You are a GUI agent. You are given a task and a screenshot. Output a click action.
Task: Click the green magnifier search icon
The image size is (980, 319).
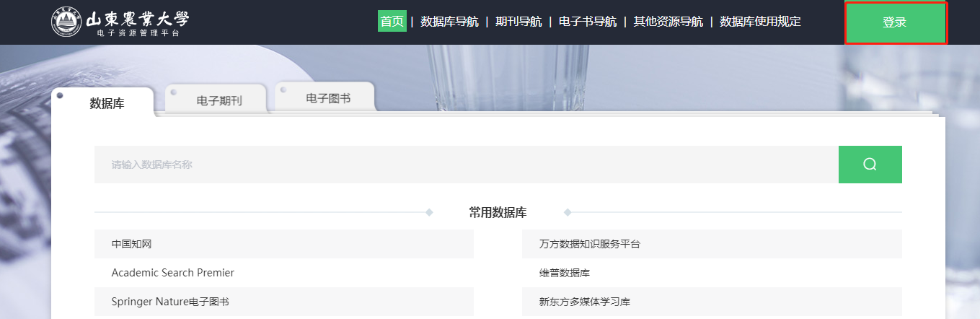[870, 165]
